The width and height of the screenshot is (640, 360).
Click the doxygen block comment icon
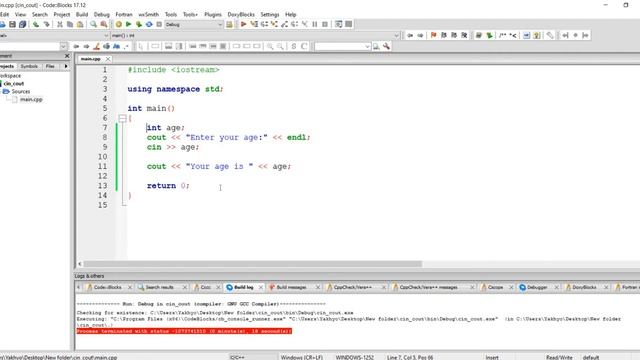click(x=502, y=36)
